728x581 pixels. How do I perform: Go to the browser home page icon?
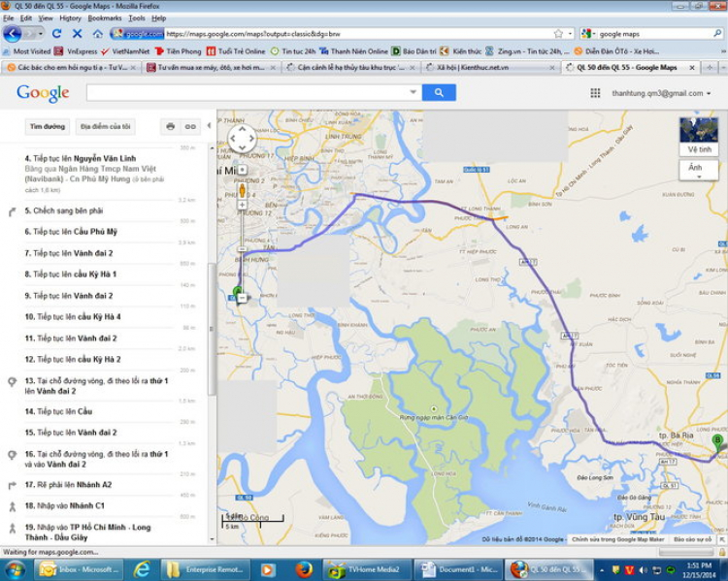point(97,33)
